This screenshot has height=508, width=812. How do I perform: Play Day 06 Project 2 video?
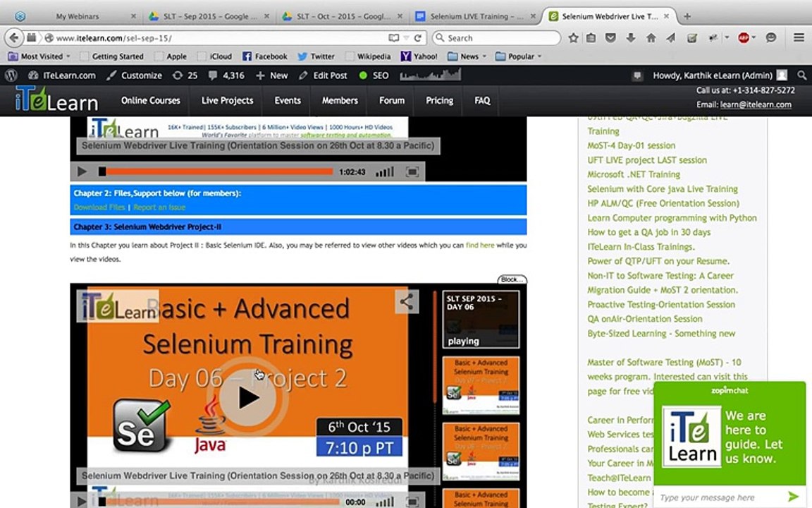(247, 398)
